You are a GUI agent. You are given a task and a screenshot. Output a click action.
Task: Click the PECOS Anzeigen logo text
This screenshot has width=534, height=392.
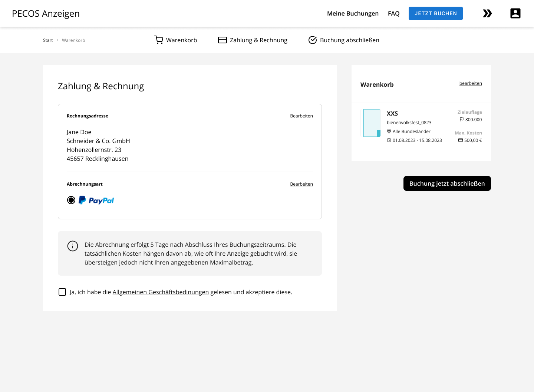click(x=46, y=13)
